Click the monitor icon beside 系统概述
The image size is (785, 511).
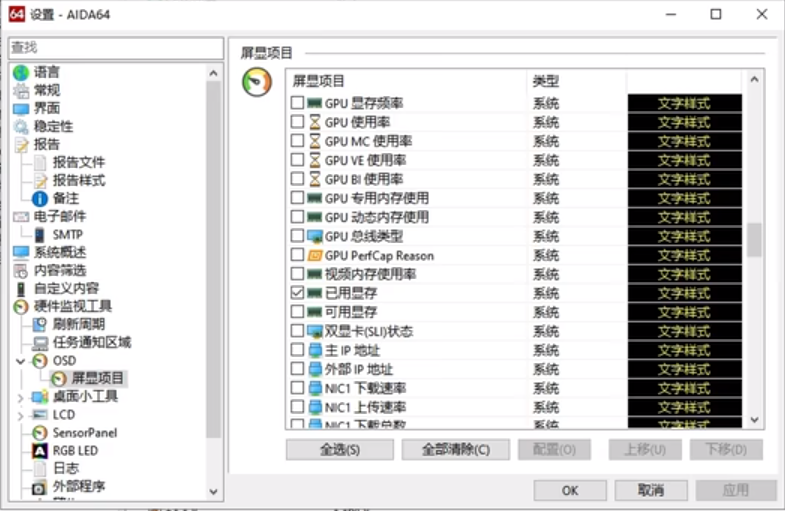[x=21, y=253]
